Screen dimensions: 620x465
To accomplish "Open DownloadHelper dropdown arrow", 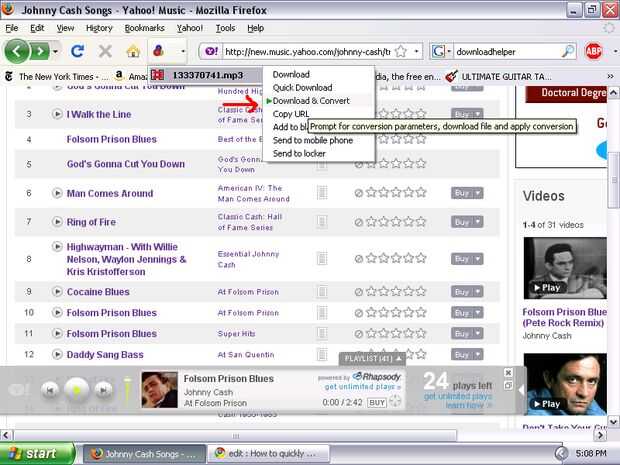I will [183, 51].
